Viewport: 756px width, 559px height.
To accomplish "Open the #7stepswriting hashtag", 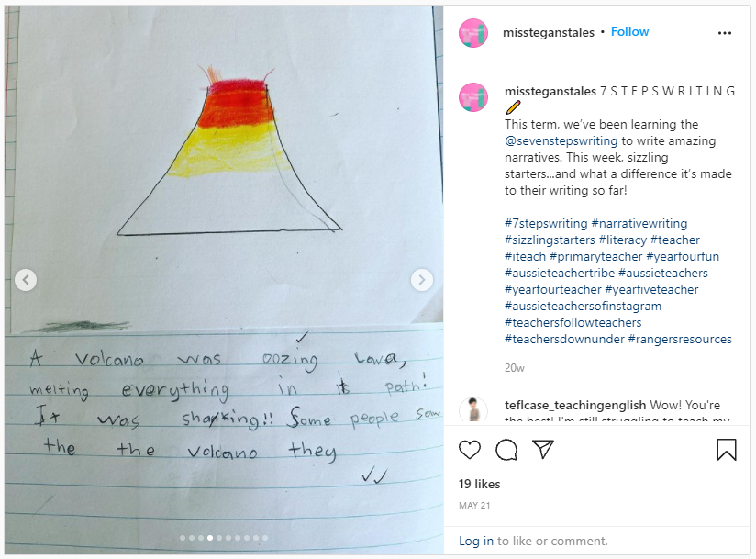I will point(546,223).
